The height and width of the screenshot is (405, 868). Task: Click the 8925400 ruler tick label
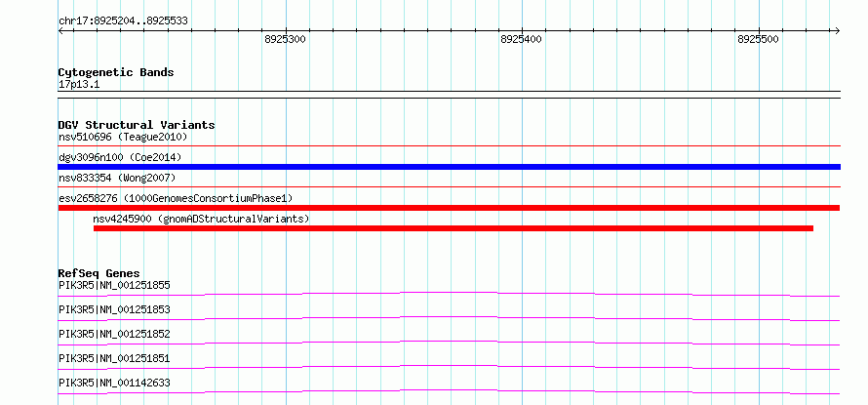pyautogui.click(x=522, y=39)
